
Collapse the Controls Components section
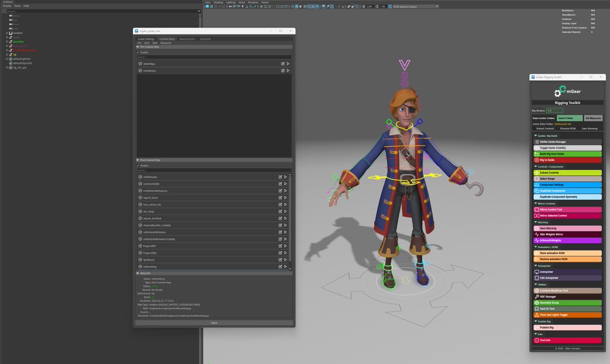point(535,167)
